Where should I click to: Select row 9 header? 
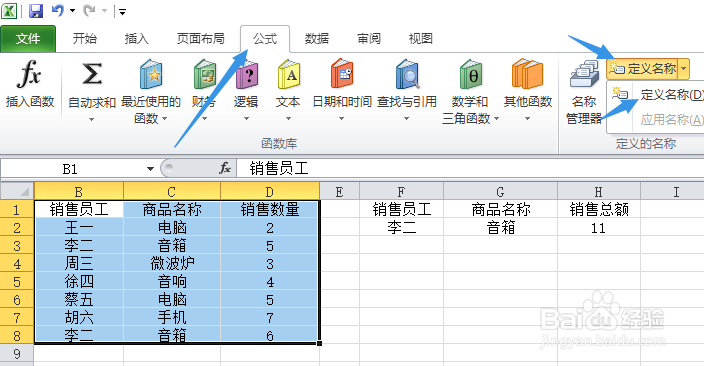pos(17,353)
